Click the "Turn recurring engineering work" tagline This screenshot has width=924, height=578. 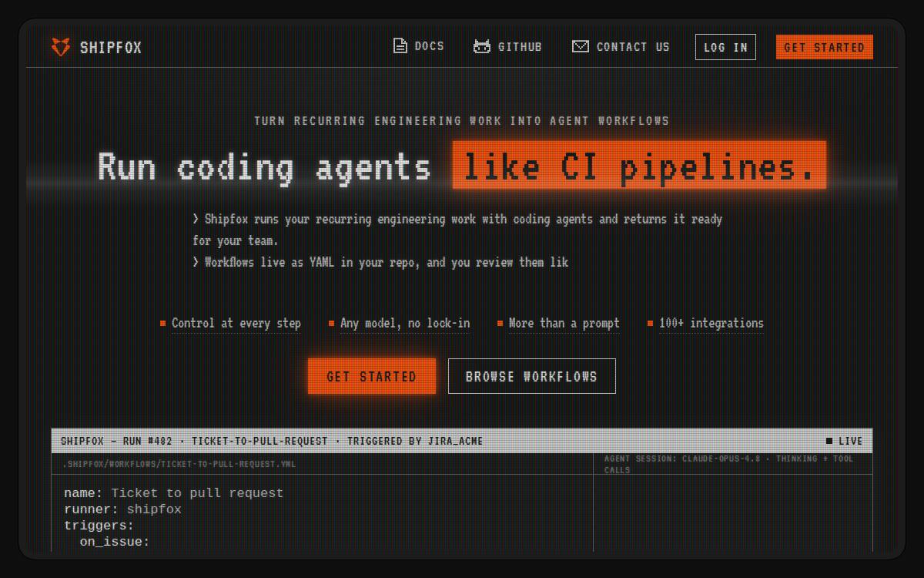click(462, 120)
